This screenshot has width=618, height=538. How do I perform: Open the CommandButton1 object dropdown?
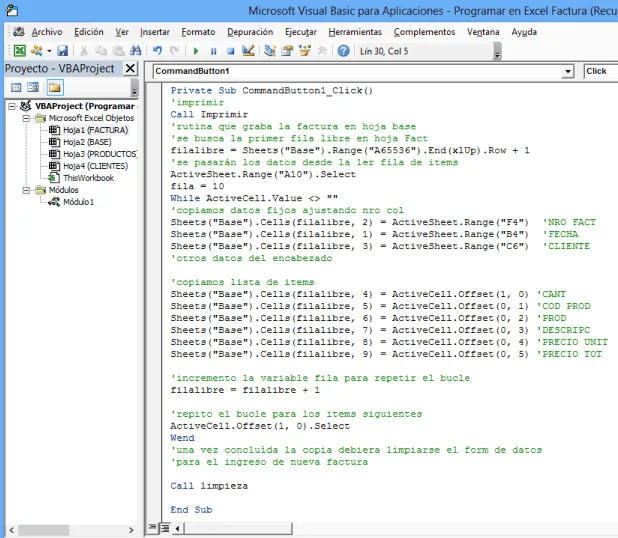pyautogui.click(x=568, y=71)
